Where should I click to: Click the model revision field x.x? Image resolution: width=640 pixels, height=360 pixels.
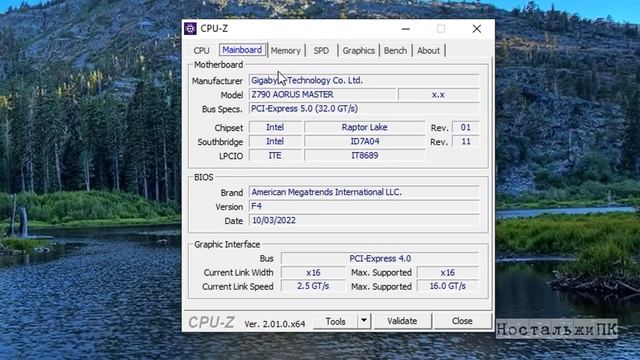pos(438,95)
